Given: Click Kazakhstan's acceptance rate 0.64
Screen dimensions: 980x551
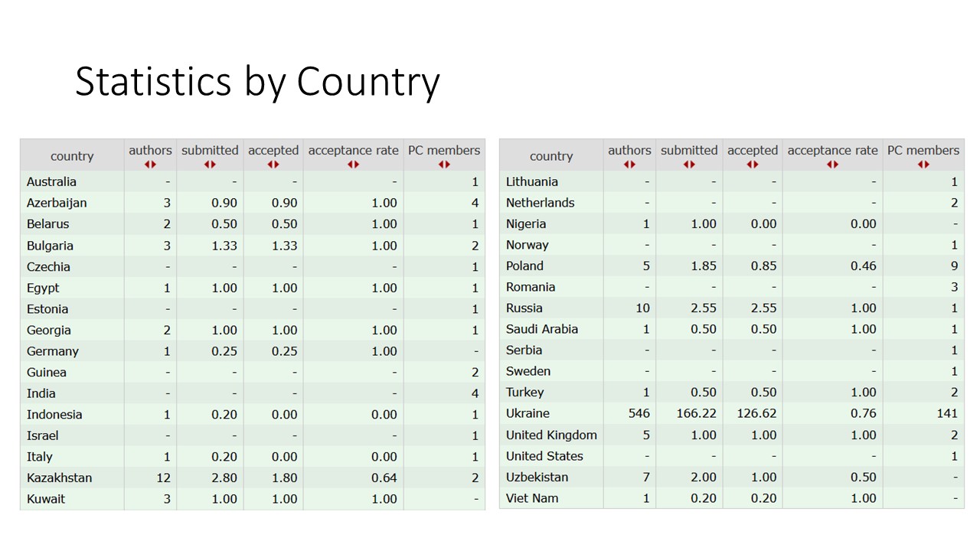Looking at the screenshot, I should [384, 478].
